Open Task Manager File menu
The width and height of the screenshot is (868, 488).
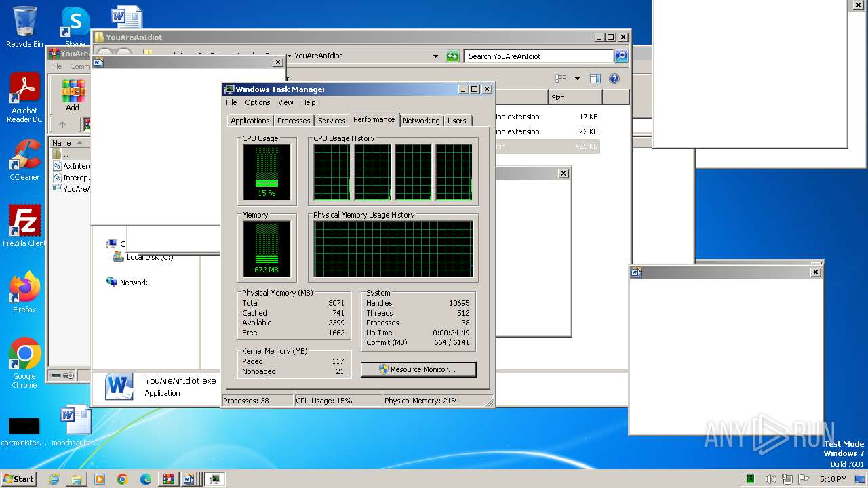click(x=231, y=102)
